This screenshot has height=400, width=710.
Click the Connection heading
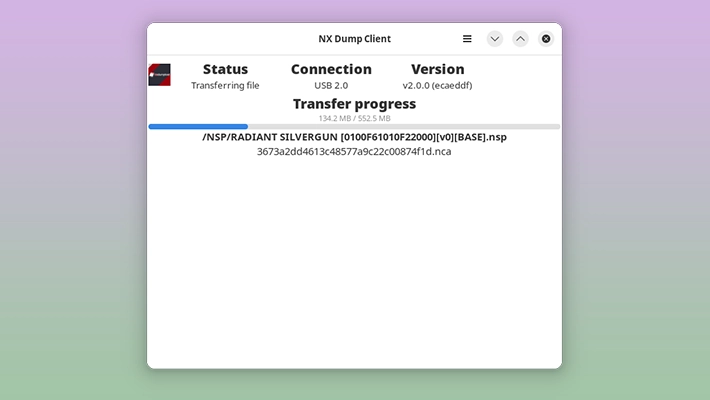coord(331,69)
